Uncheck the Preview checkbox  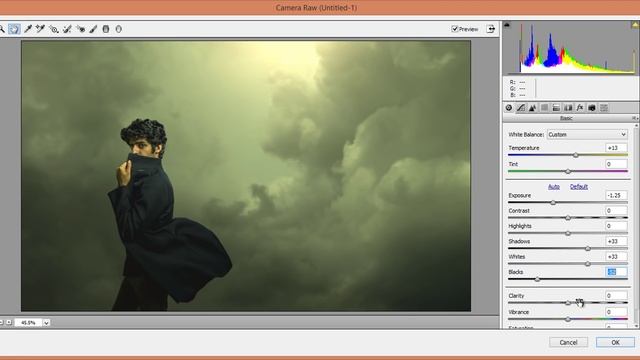click(x=455, y=29)
